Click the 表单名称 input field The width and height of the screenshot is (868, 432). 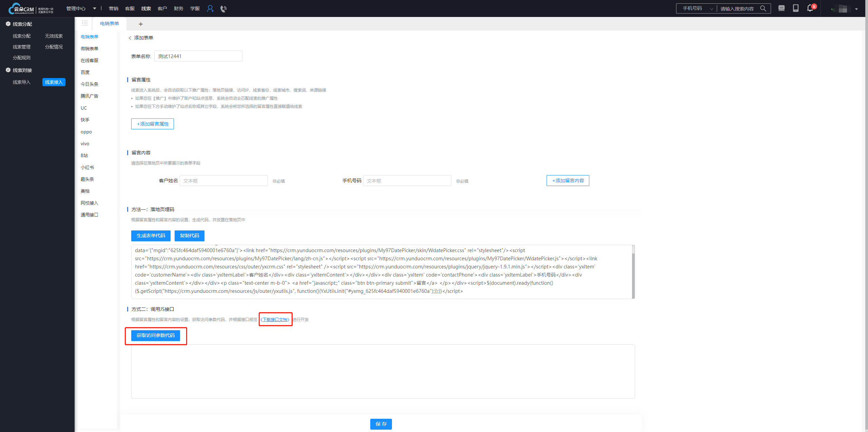pos(198,56)
